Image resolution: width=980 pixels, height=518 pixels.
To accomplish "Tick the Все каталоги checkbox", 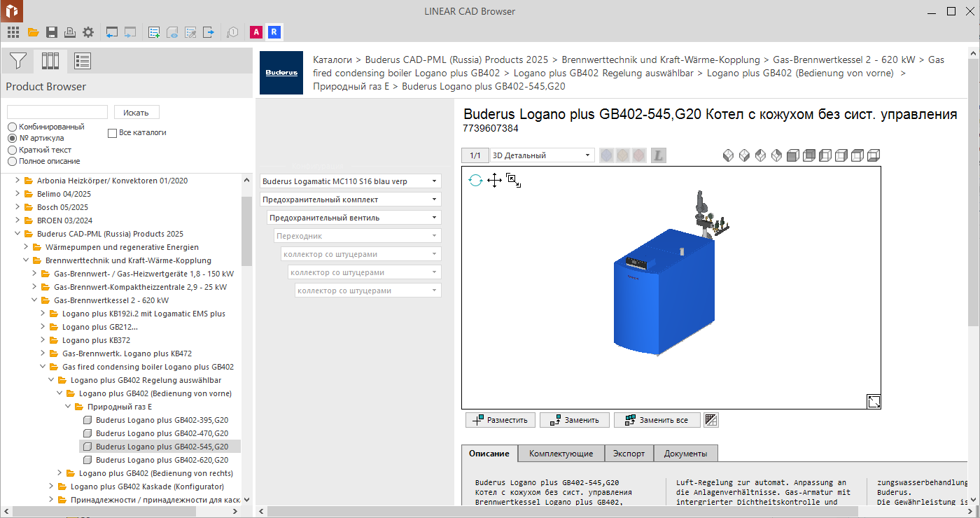I will 112,133.
